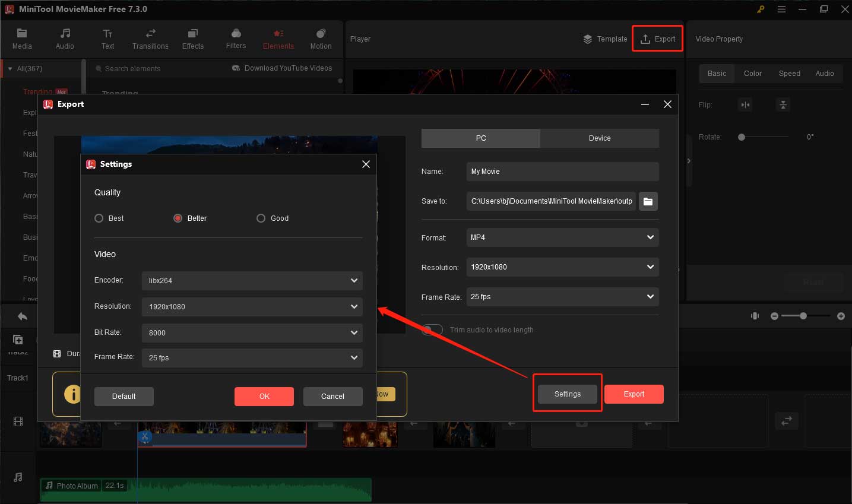This screenshot has height=504, width=852.
Task: Click the Name field My Movie
Action: click(x=562, y=172)
